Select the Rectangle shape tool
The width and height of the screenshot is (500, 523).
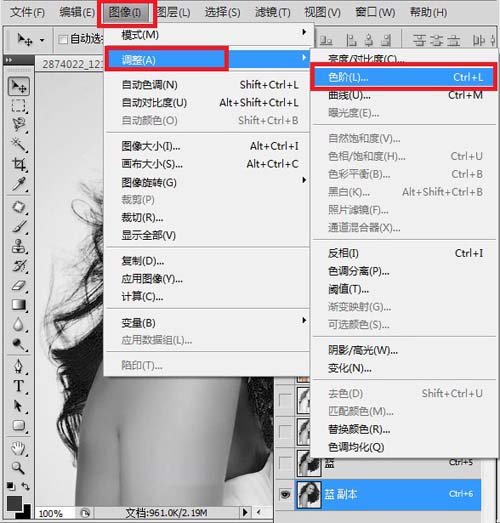coord(19,425)
